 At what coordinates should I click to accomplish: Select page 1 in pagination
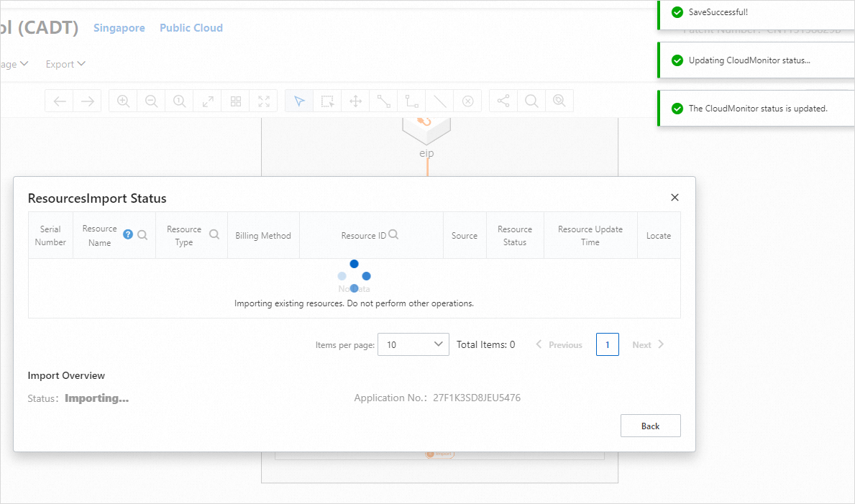click(608, 344)
